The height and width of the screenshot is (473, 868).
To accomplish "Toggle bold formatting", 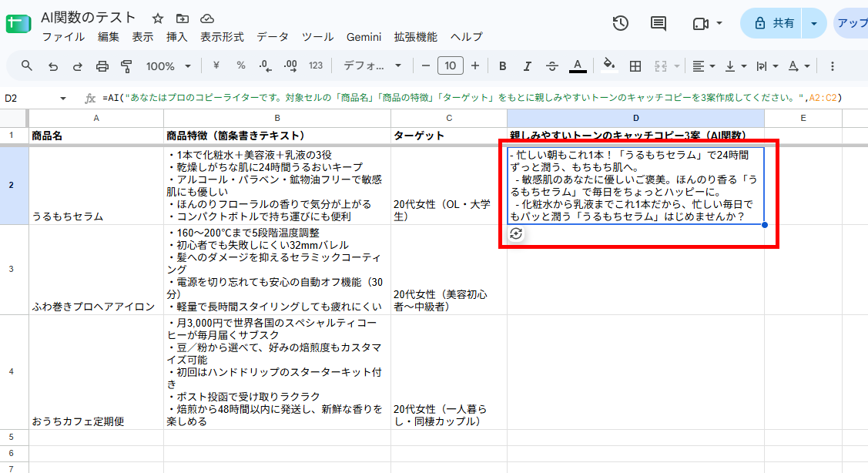I will pyautogui.click(x=503, y=66).
